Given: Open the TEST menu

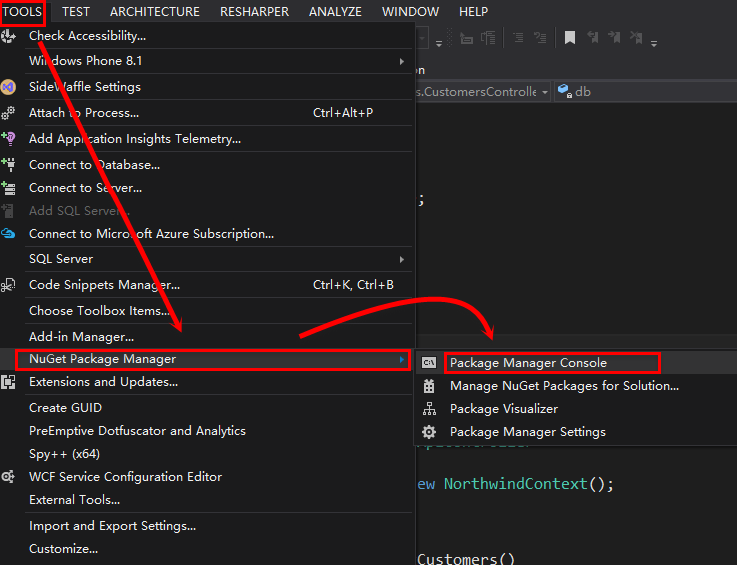Looking at the screenshot, I should (x=76, y=12).
